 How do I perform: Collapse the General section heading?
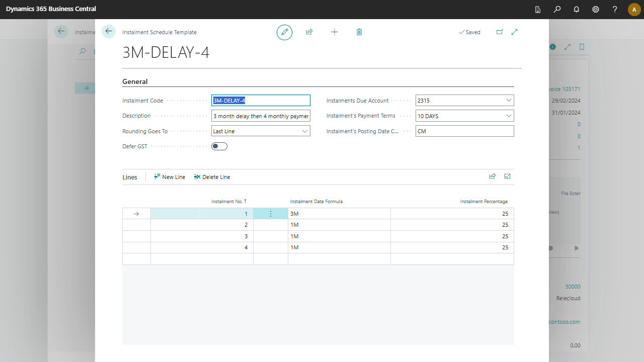pyautogui.click(x=134, y=81)
